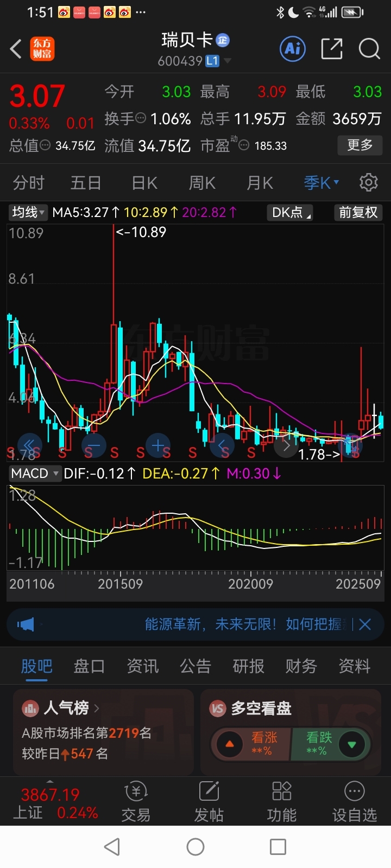
Task: Move chart left with single arrow button
Action: (x=222, y=446)
